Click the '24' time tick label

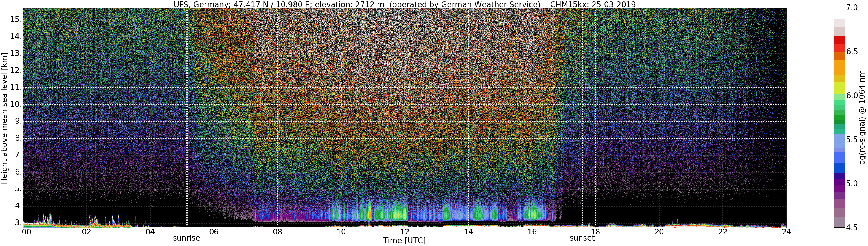[786, 232]
